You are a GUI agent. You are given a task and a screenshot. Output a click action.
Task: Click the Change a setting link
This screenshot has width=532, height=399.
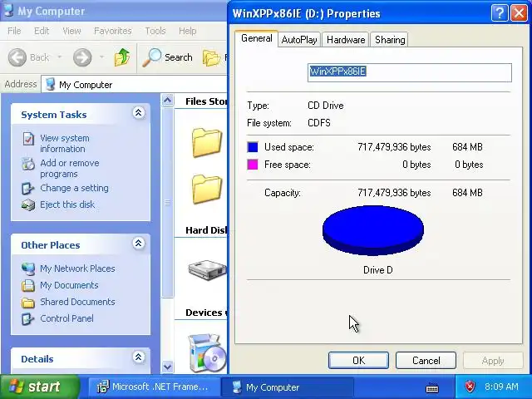(74, 188)
